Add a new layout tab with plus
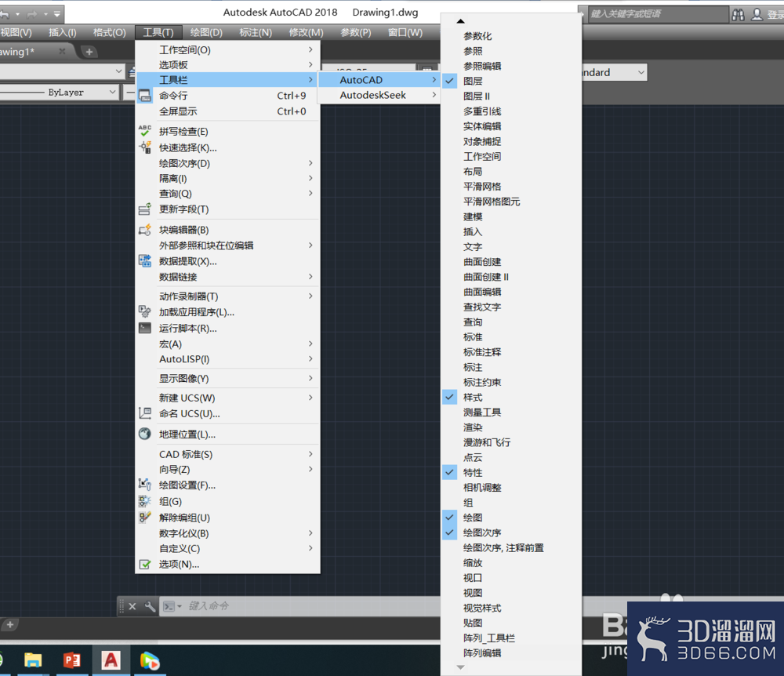The height and width of the screenshot is (676, 784). [x=10, y=624]
